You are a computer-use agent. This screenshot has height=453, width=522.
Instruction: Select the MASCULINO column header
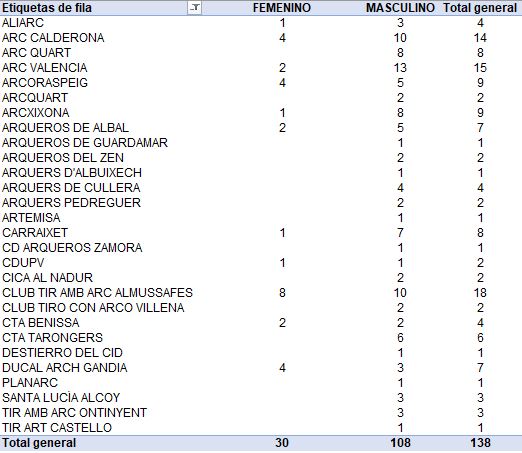(x=400, y=8)
